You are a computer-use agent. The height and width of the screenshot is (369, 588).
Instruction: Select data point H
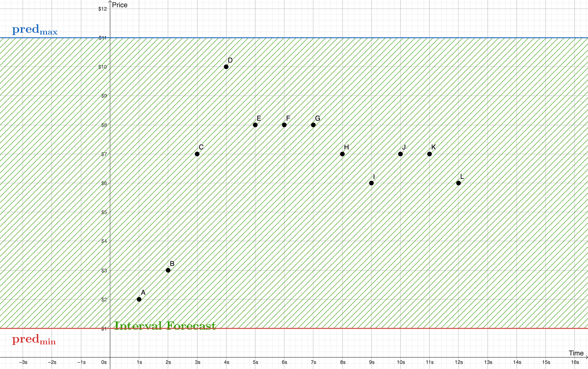(342, 154)
